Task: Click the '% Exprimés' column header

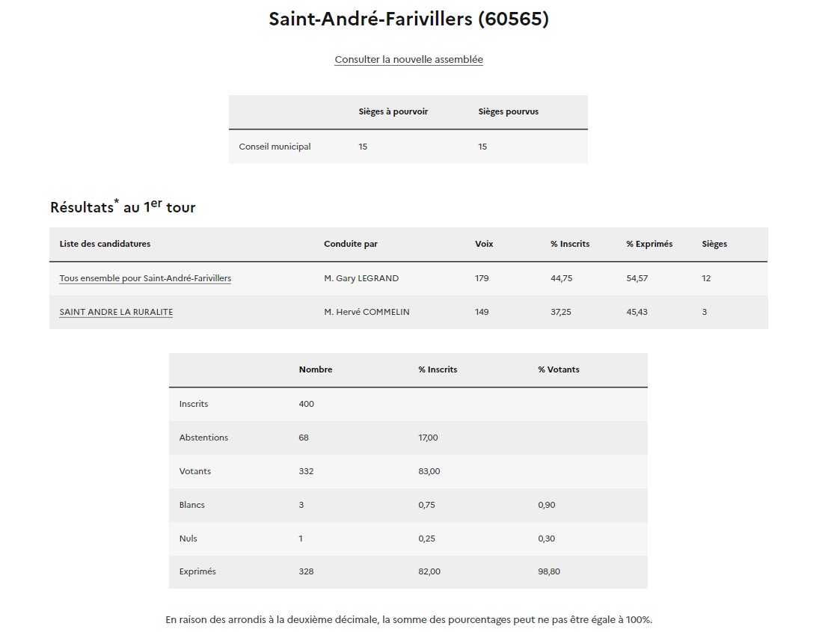Action: pyautogui.click(x=649, y=244)
